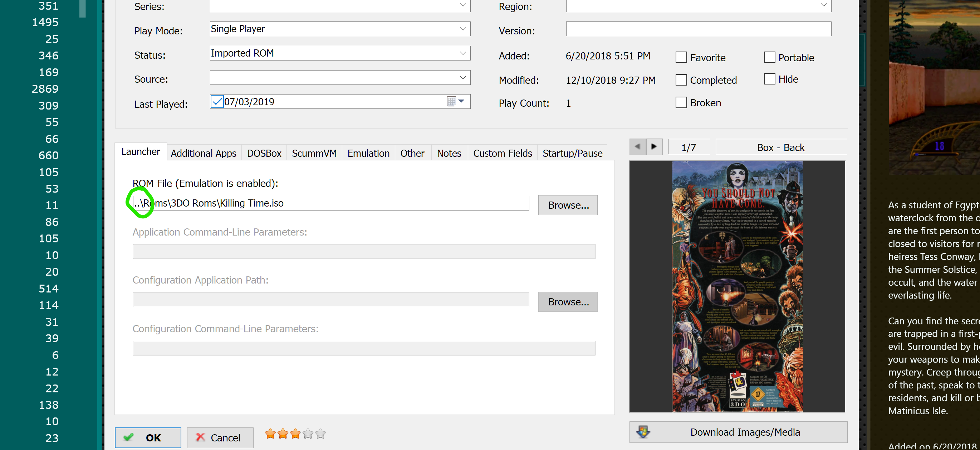
Task: Click the Cancel button
Action: tap(220, 437)
